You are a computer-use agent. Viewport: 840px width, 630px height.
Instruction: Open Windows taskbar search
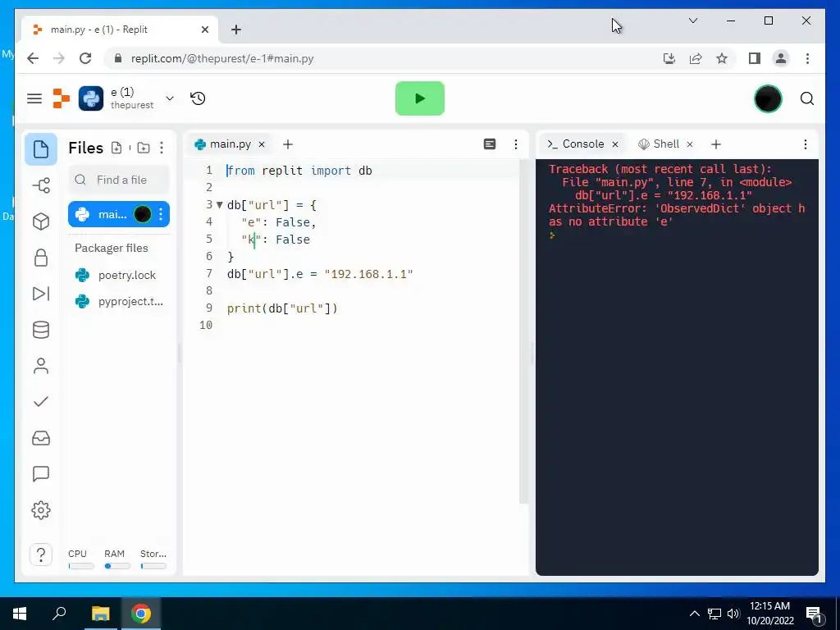(59, 614)
